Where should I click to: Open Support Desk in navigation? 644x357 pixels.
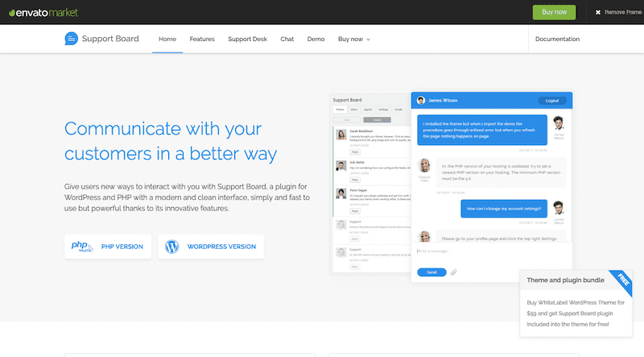[x=247, y=39]
